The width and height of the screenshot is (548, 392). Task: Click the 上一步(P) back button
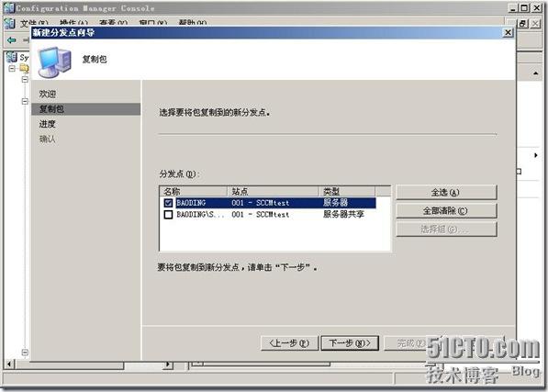click(x=289, y=343)
